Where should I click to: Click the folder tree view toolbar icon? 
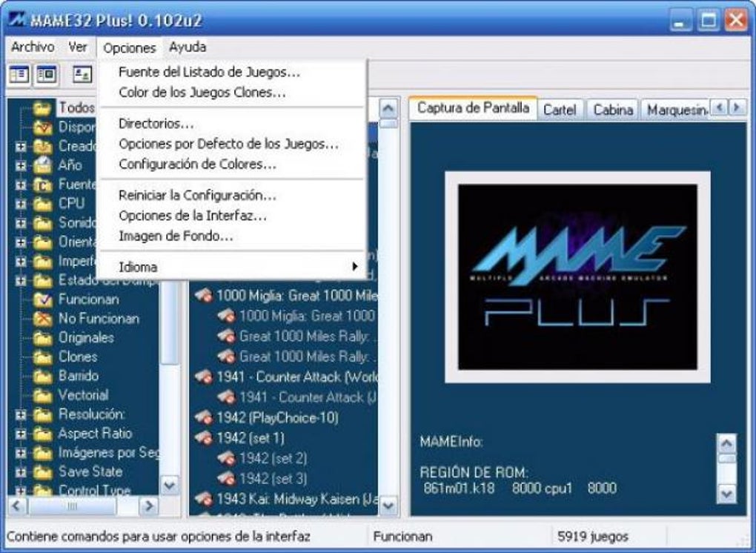[19, 75]
